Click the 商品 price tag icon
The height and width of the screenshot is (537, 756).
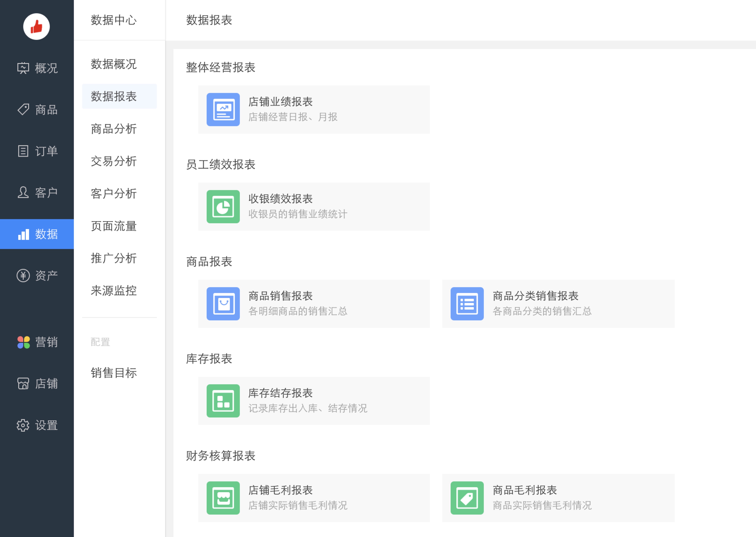click(23, 109)
